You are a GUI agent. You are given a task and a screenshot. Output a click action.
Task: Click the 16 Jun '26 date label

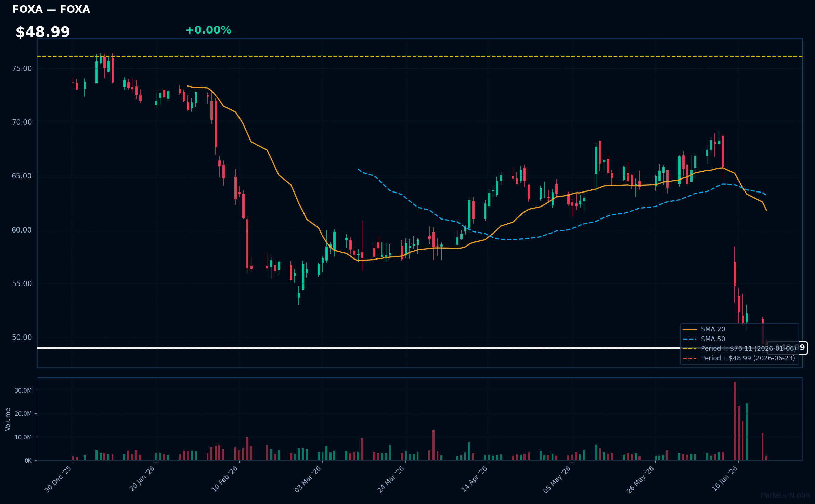click(725, 479)
